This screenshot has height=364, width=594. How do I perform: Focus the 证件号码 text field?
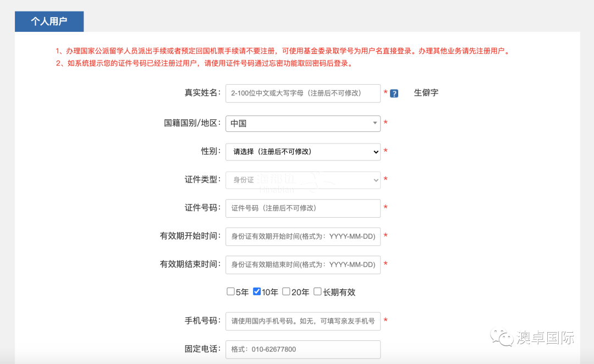pos(302,208)
